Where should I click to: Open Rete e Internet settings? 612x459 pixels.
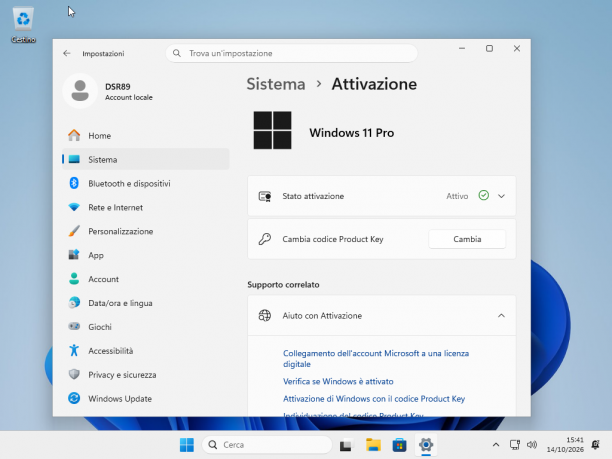coord(146,207)
